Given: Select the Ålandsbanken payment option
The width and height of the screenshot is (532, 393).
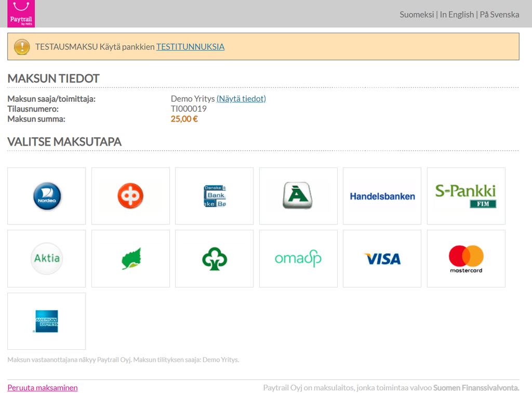Looking at the screenshot, I should click(x=298, y=196).
